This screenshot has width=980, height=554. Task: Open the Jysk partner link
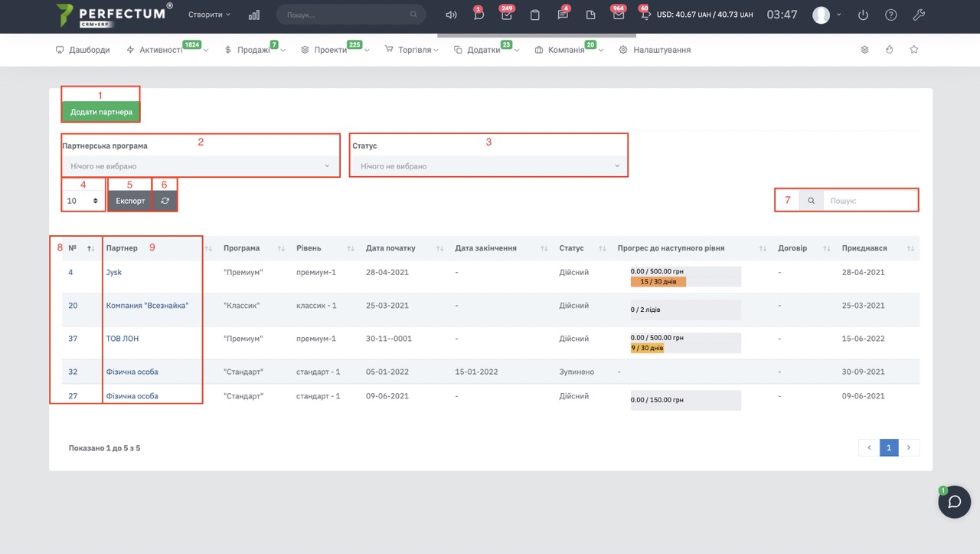(x=114, y=272)
